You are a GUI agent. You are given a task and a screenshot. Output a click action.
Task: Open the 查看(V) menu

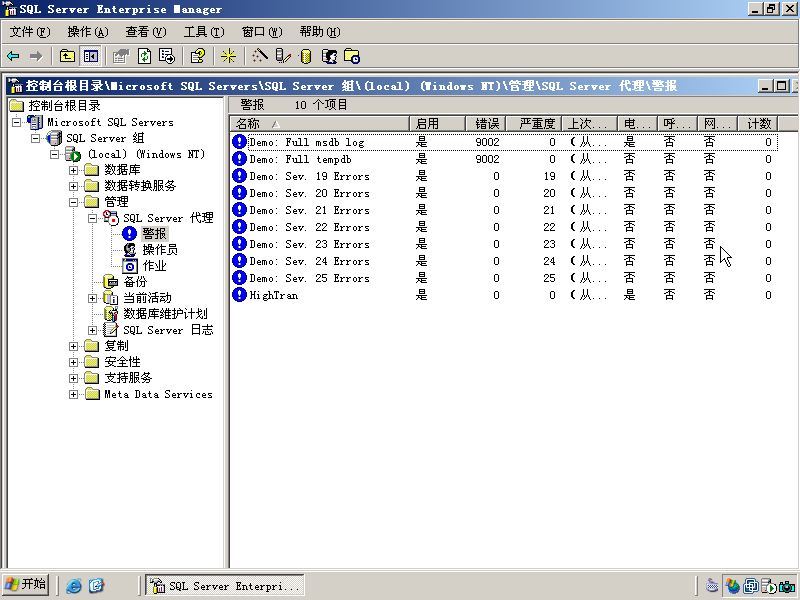click(x=146, y=32)
